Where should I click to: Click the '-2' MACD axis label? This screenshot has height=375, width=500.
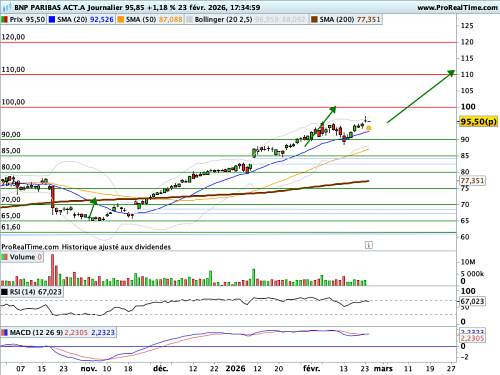click(465, 357)
